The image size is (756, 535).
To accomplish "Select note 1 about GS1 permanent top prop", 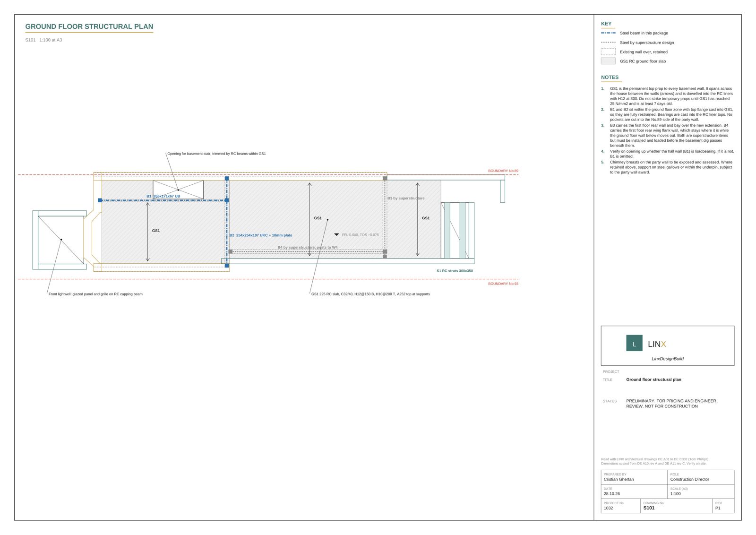I will pos(667,96).
